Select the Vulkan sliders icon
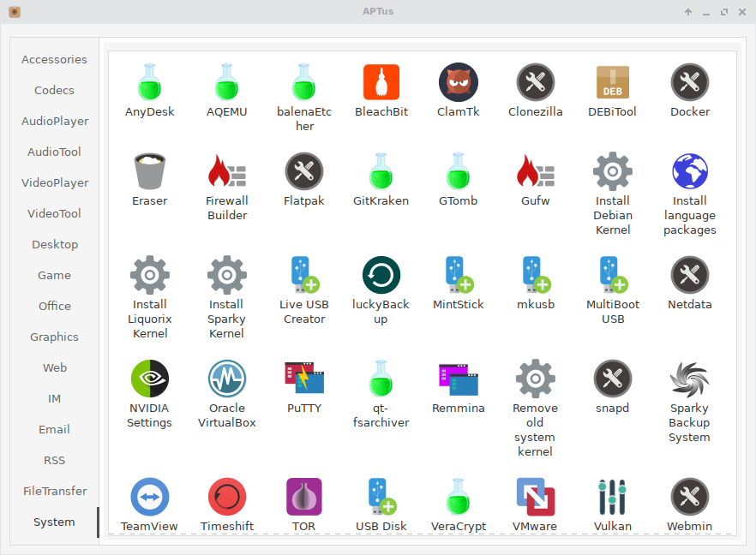756x555 pixels. point(613,497)
